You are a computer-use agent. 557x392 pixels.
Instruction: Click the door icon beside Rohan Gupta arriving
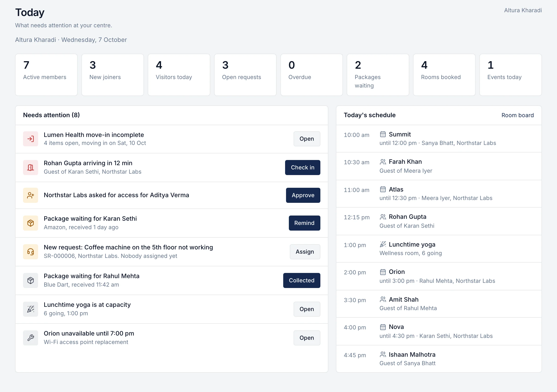[31, 168]
